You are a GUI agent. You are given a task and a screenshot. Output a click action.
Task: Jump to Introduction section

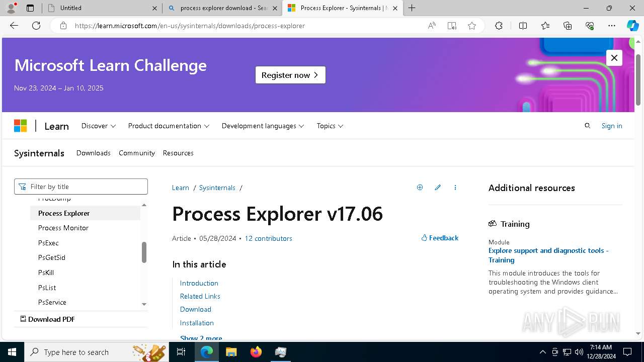(x=199, y=283)
